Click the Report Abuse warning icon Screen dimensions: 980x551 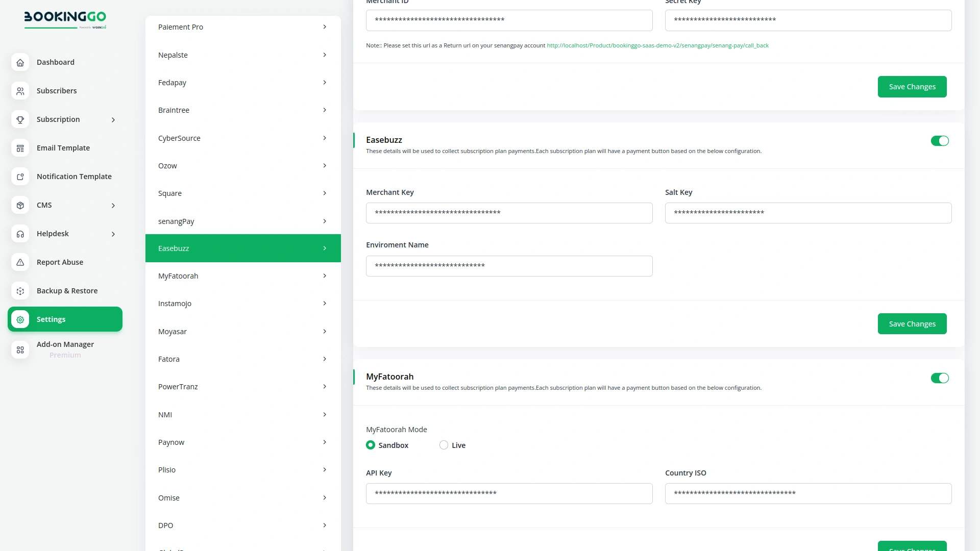click(20, 262)
